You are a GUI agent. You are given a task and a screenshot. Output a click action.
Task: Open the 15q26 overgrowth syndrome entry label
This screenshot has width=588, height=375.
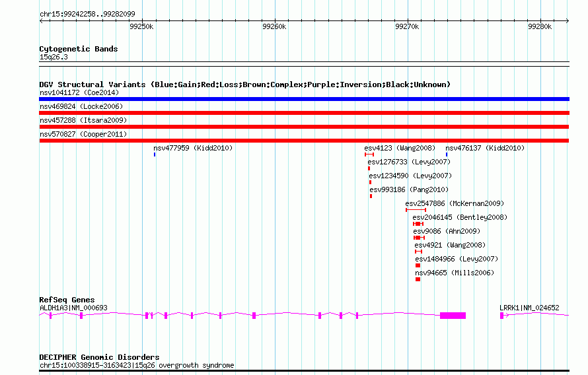pyautogui.click(x=137, y=365)
